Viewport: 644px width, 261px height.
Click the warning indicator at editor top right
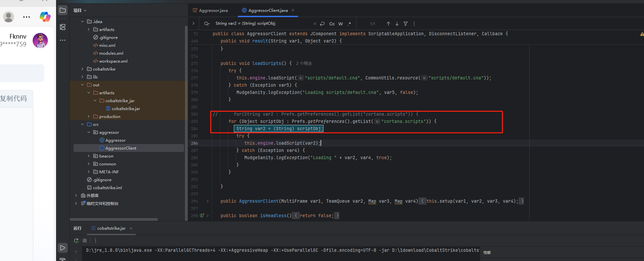[x=642, y=34]
